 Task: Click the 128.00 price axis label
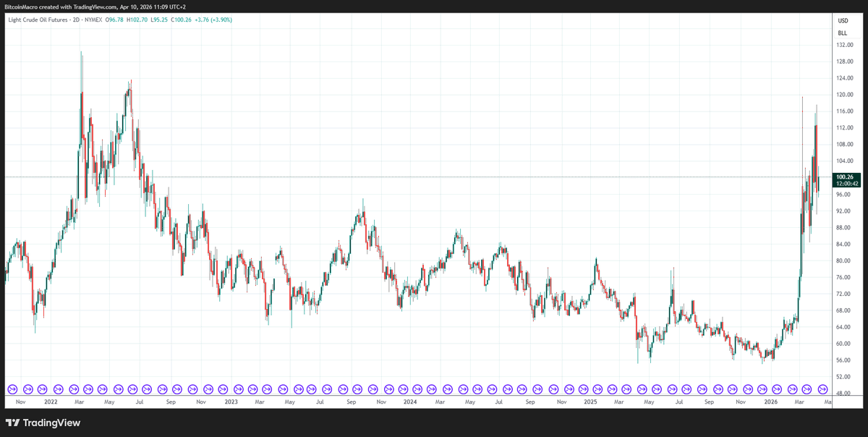[x=845, y=61]
